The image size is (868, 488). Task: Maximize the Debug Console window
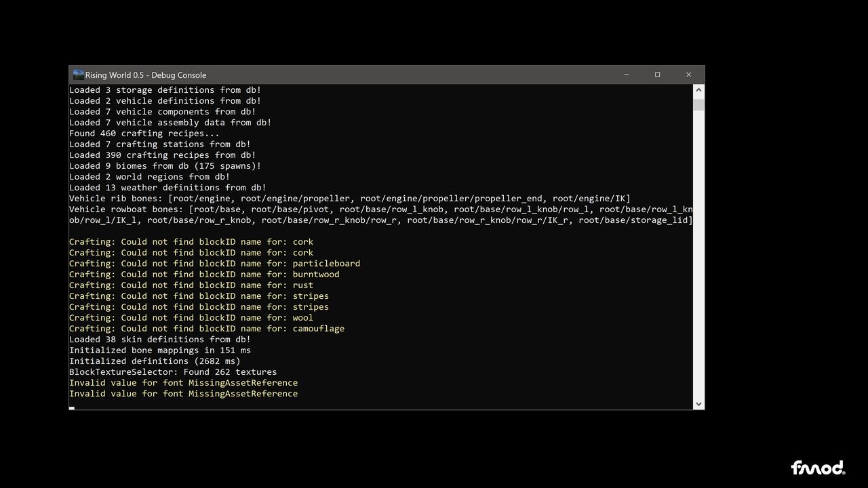657,75
